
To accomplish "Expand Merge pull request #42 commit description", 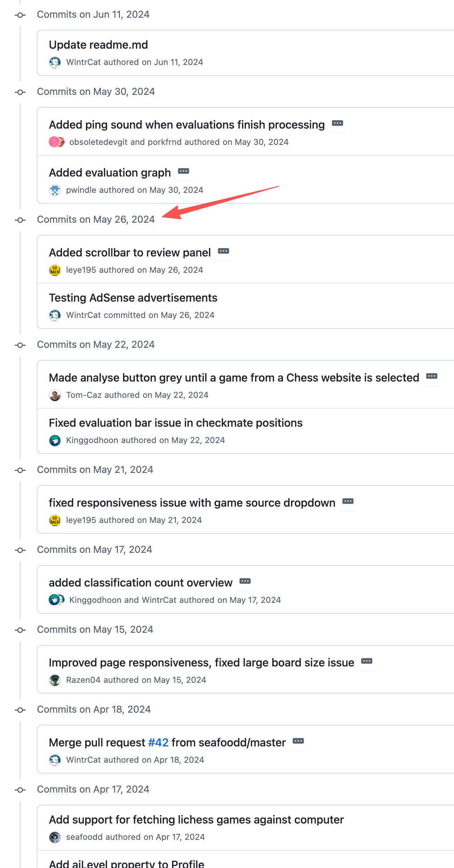I will tap(298, 741).
